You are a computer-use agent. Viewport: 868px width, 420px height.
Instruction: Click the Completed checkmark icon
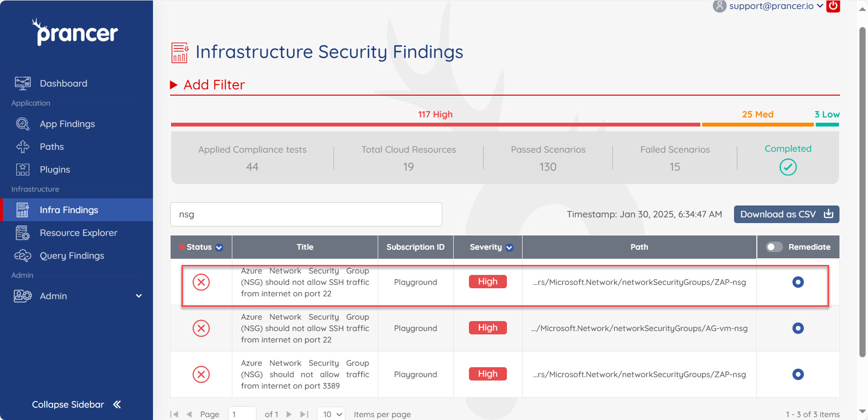[x=788, y=167]
